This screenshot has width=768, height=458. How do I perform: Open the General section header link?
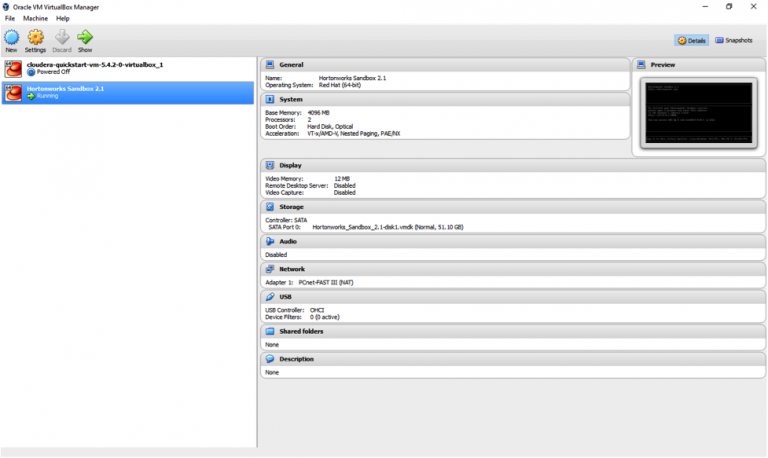[291, 65]
